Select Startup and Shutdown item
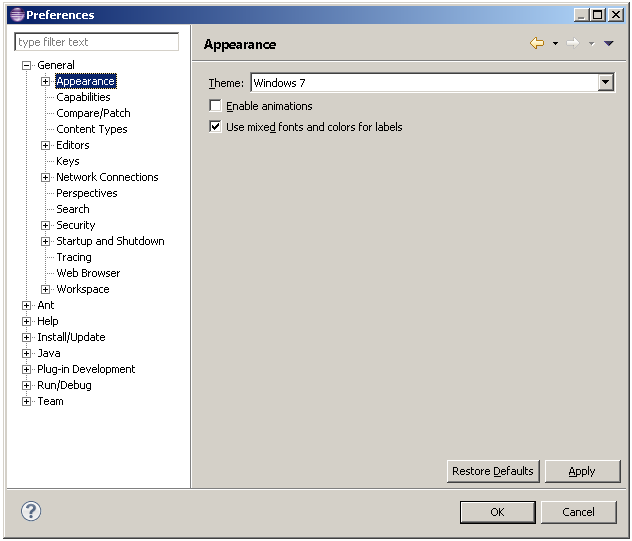Image resolution: width=632 pixels, height=541 pixels. 110,241
